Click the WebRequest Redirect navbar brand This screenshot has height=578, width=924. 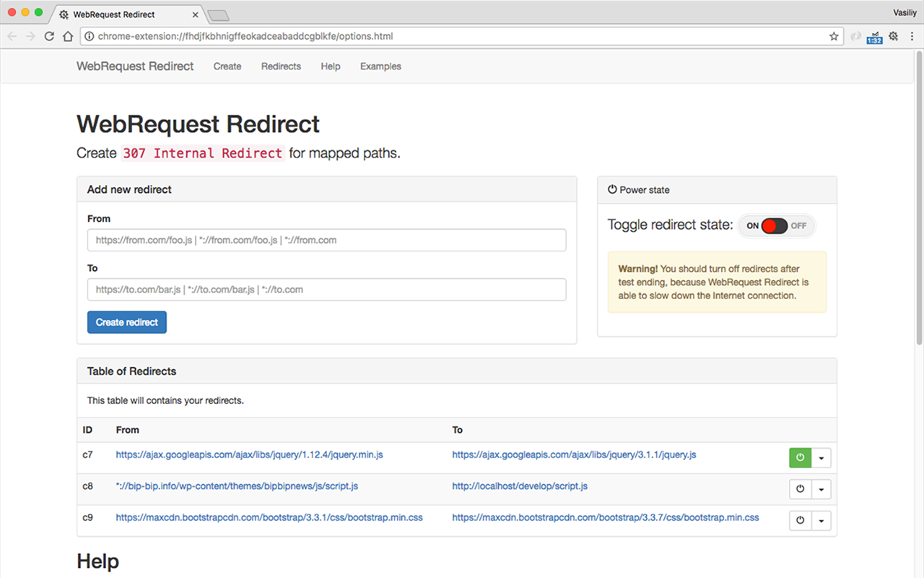pyautogui.click(x=135, y=66)
